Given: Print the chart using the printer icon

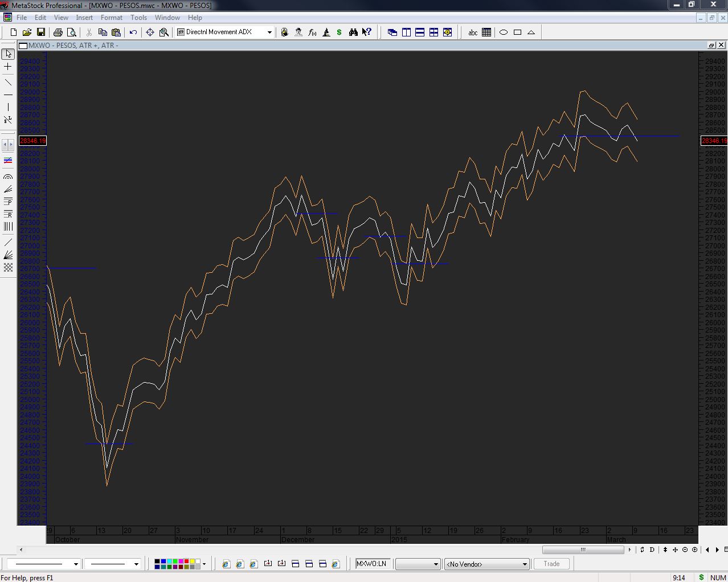Looking at the screenshot, I should [x=58, y=32].
